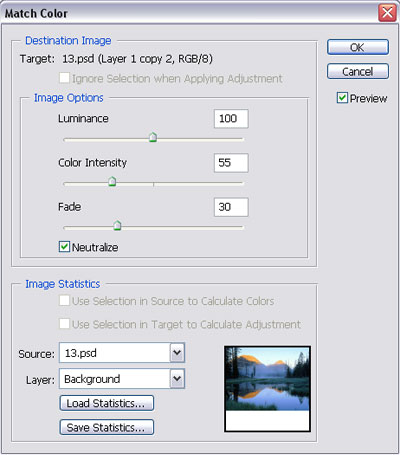400x455 pixels.
Task: Click the Fade label
Action: point(69,207)
